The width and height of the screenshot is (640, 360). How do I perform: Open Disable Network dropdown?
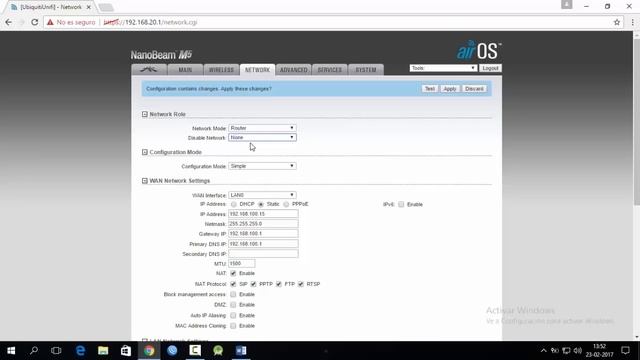click(262, 138)
